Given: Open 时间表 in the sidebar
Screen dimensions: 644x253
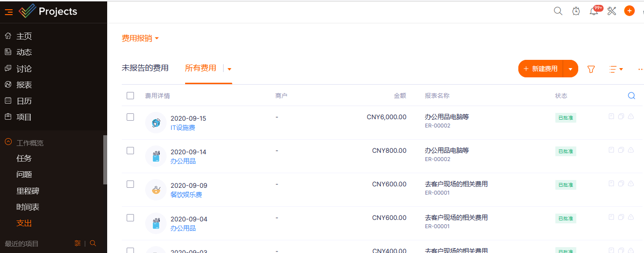Looking at the screenshot, I should point(28,207).
